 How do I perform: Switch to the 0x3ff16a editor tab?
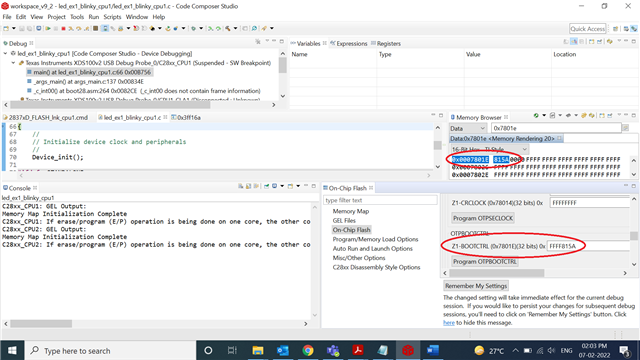[x=186, y=118]
